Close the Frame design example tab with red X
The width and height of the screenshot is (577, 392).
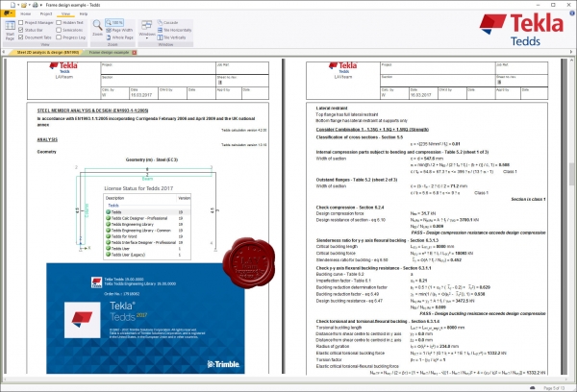[x=134, y=53]
